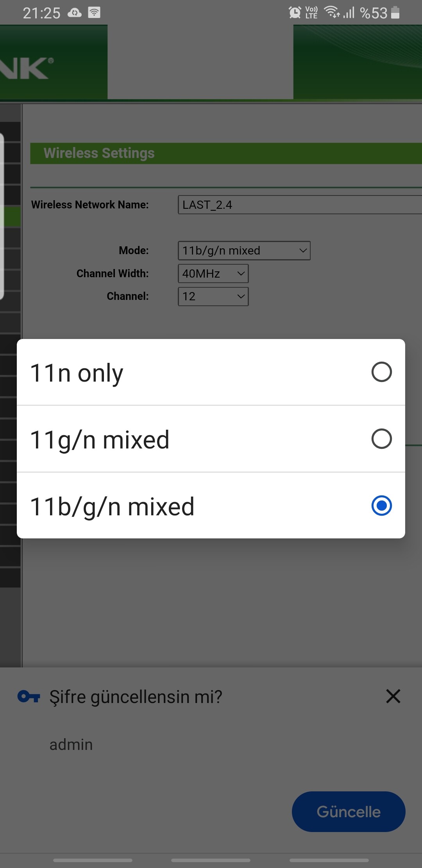Viewport: 422px width, 868px height.
Task: Dismiss the password update prompt X
Action: tap(393, 696)
